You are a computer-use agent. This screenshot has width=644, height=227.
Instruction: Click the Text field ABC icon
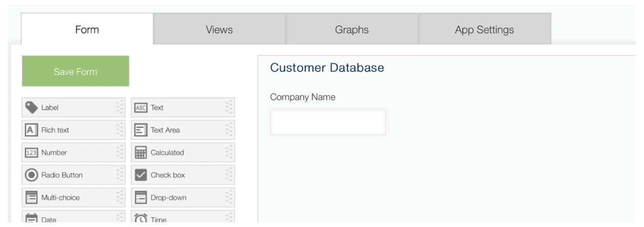[x=141, y=108]
